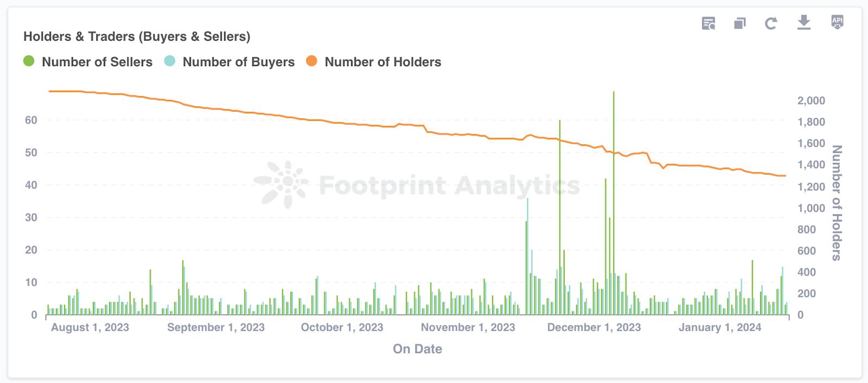Image resolution: width=868 pixels, height=383 pixels.
Task: Click the green Number of Sellers legend dot
Action: 29,61
